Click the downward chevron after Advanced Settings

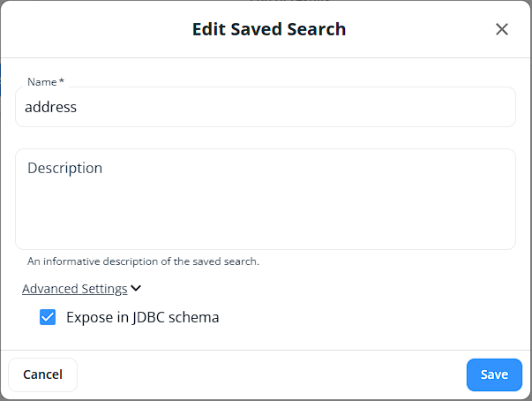136,288
